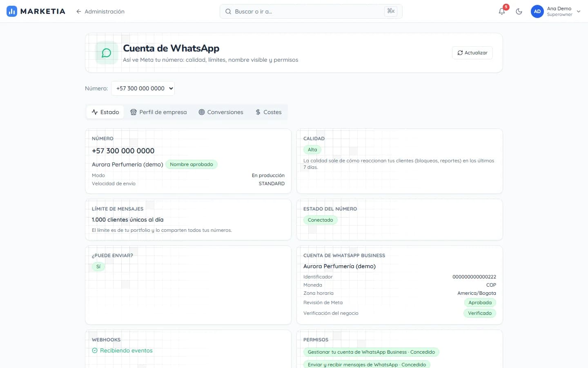588x368 pixels.
Task: Click the 'Nombre aprobado' badge
Action: (x=192, y=164)
